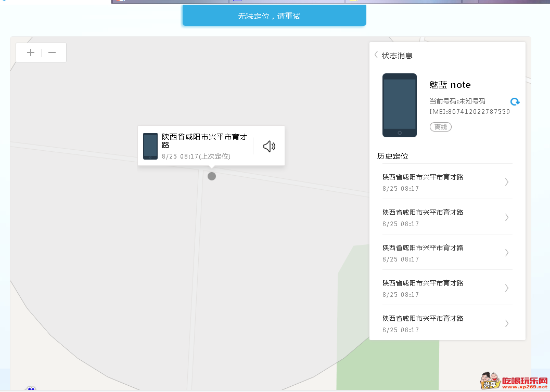This screenshot has width=550, height=392.
Task: Expand first history location entry arrow
Action: 507,182
